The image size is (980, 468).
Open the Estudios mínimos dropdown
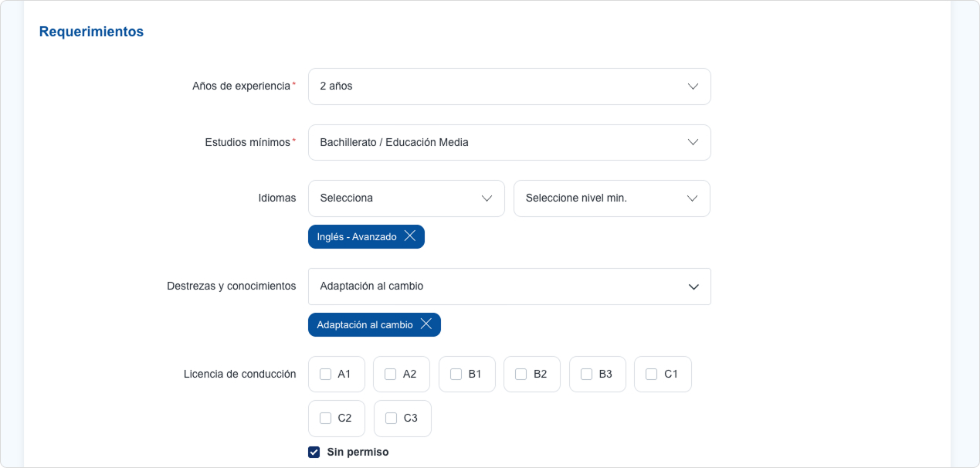pos(508,143)
